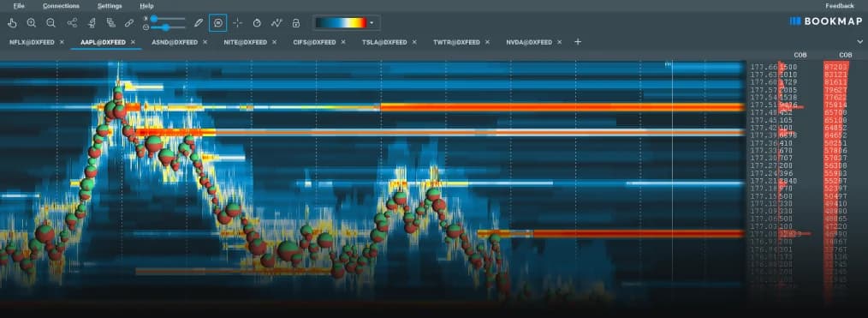The width and height of the screenshot is (868, 318).
Task: Open the File menu
Action: [19, 6]
